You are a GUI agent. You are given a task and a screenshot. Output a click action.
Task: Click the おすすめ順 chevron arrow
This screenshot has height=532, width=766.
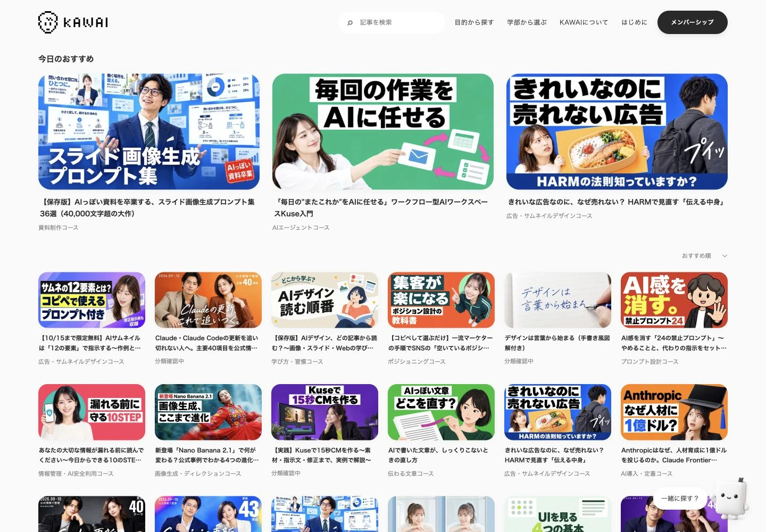(x=725, y=256)
